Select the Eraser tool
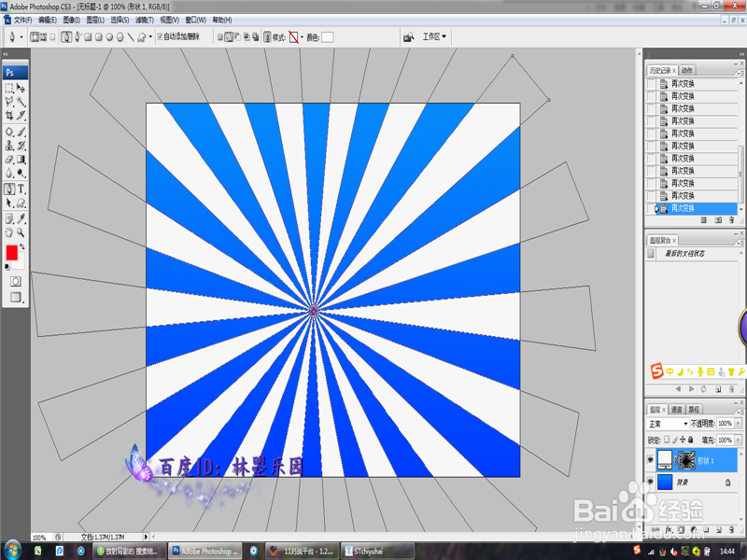Screen dimensions: 747x560 (x=9, y=160)
